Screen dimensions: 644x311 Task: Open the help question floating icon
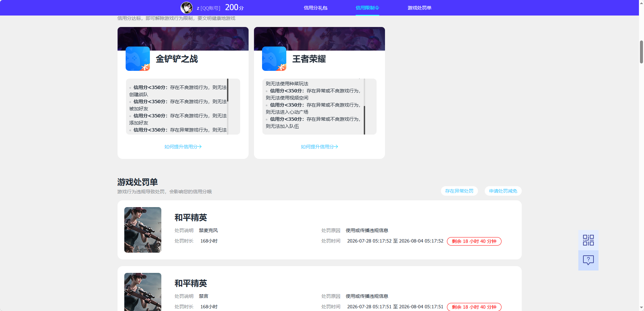tap(588, 260)
